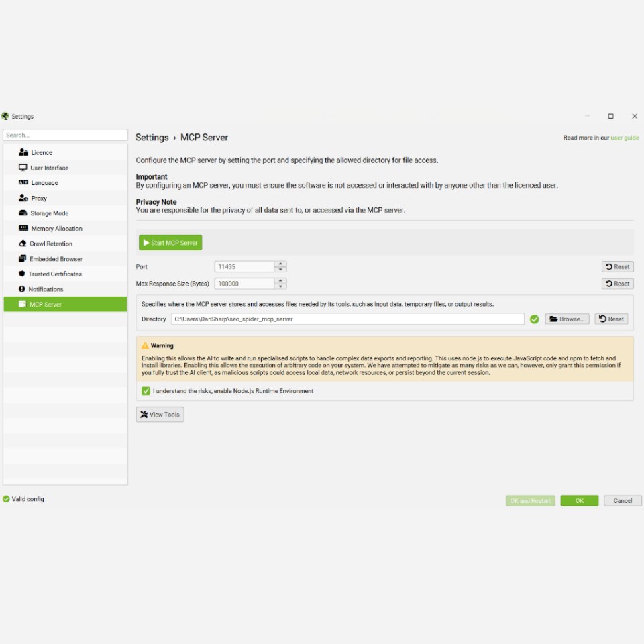Close the Settings window
The image size is (644, 644).
point(634,116)
